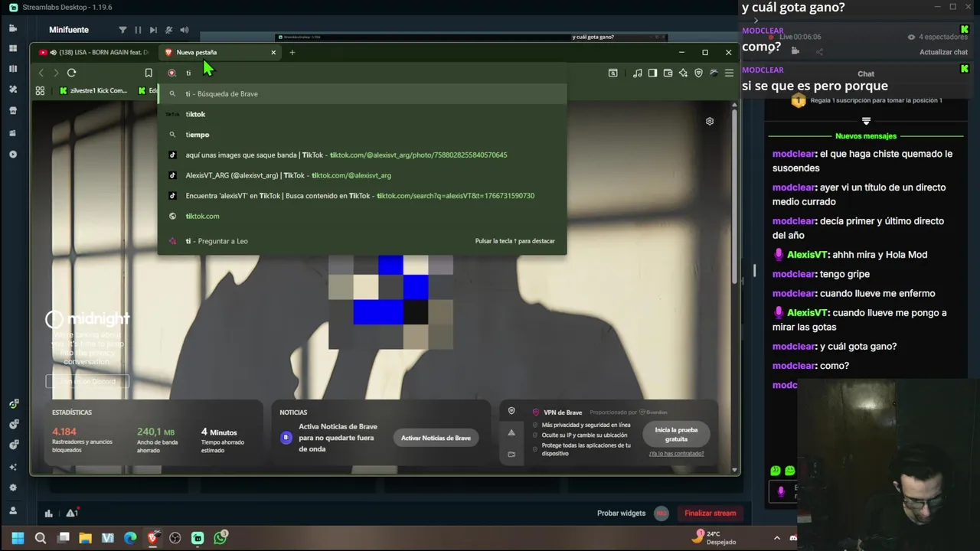The width and height of the screenshot is (980, 551).
Task: Click the Brave VPN shield toolbar icon
Action: click(x=698, y=73)
